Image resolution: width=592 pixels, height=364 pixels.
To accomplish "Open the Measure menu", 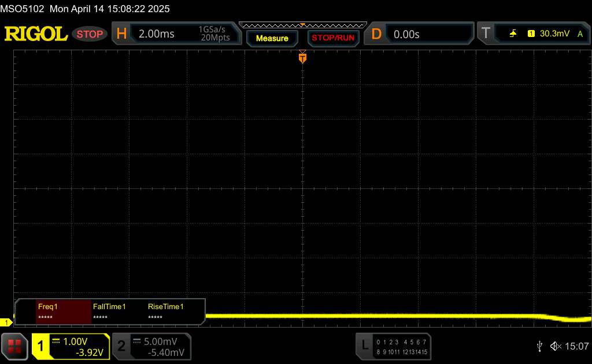I will pos(272,38).
